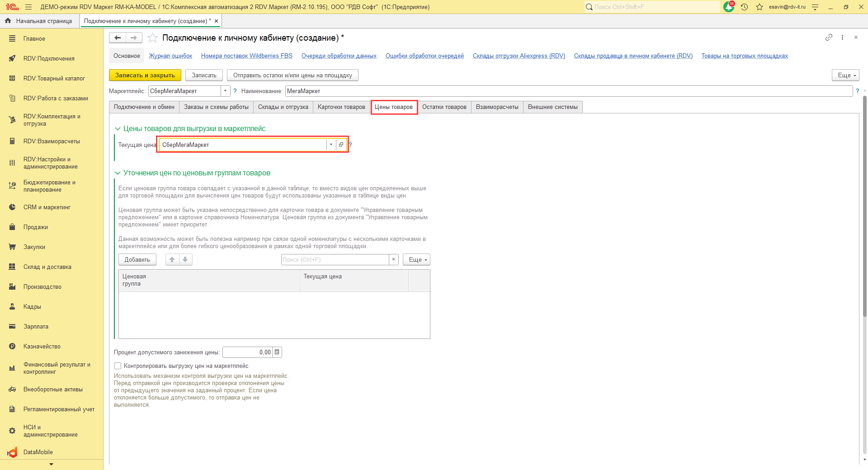
Task: Copy link to this form icon
Action: (829, 38)
